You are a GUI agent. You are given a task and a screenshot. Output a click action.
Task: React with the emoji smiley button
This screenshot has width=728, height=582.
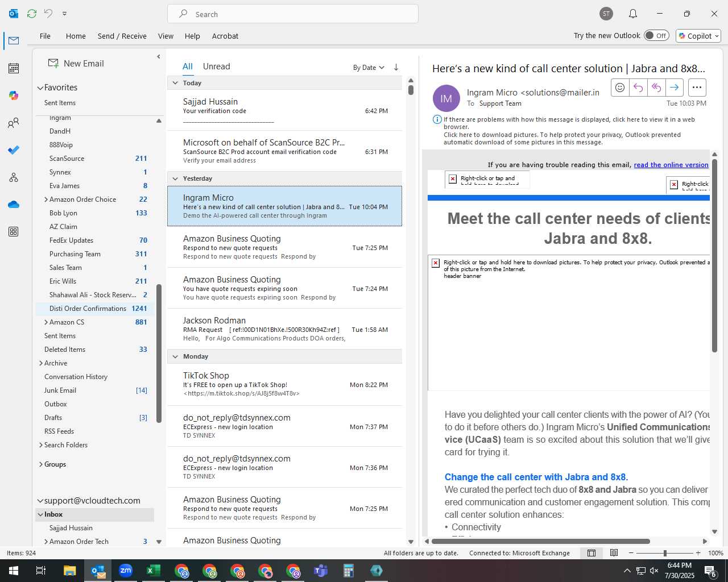click(x=620, y=88)
